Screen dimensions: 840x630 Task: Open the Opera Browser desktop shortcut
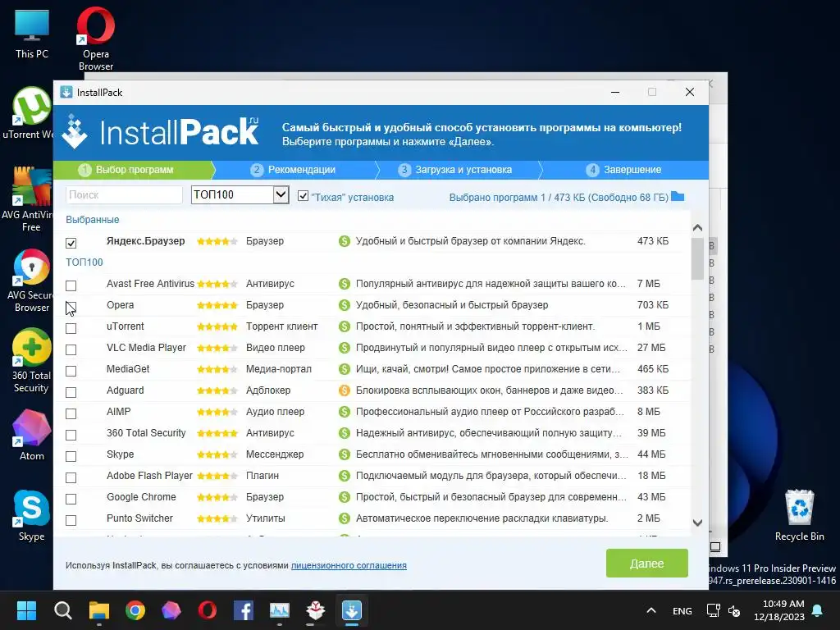pyautogui.click(x=95, y=39)
